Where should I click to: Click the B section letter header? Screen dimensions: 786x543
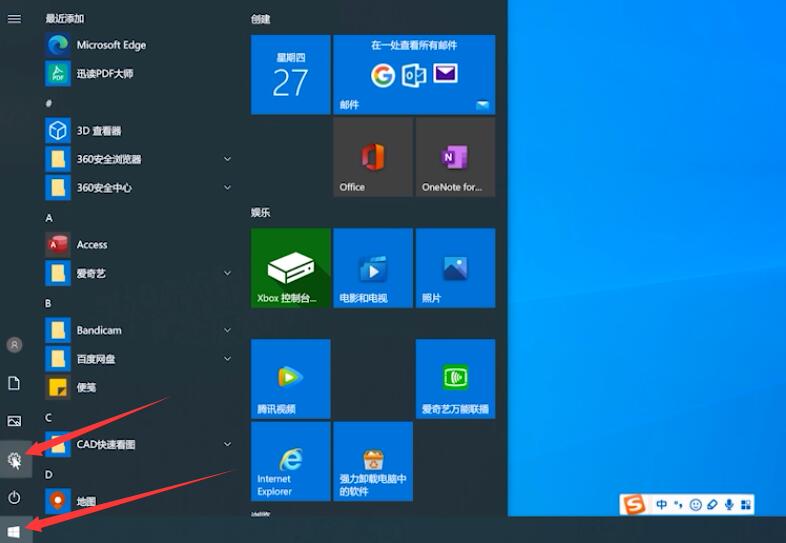click(x=49, y=304)
